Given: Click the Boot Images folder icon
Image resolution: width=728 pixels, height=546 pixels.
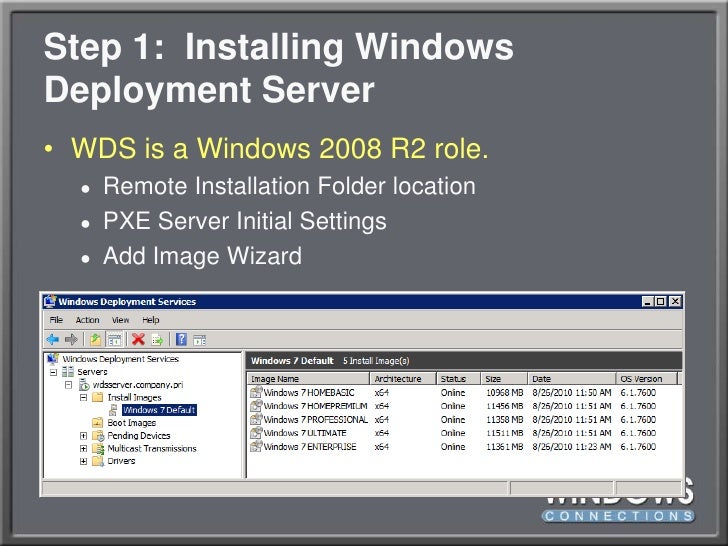Looking at the screenshot, I should point(98,422).
